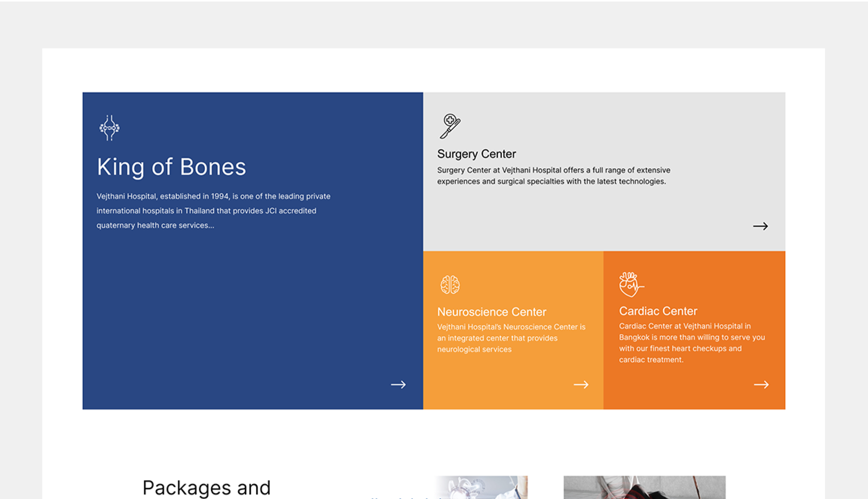Click the text starting 'Vejthani Hospital, established in 1994'

tap(213, 211)
